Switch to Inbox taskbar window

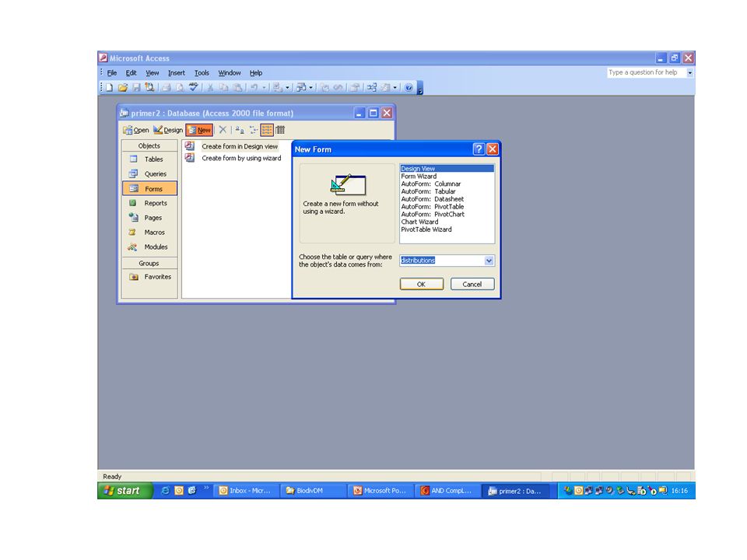[x=246, y=491]
